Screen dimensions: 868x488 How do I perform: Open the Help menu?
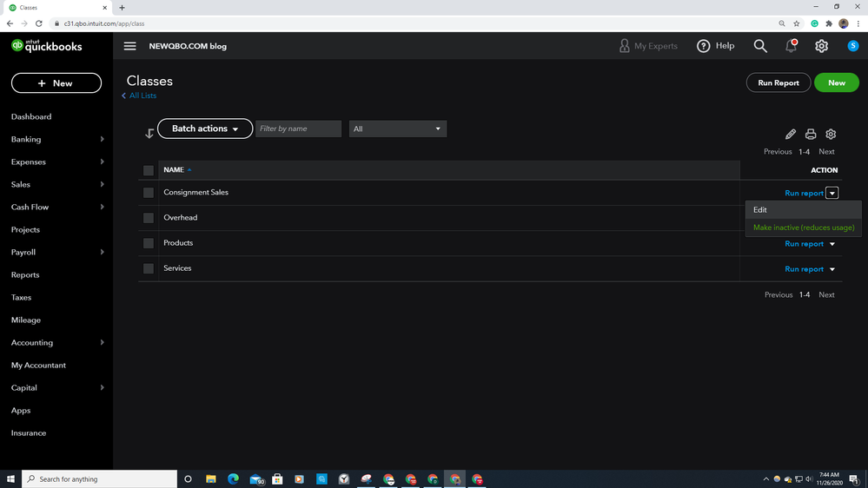715,46
